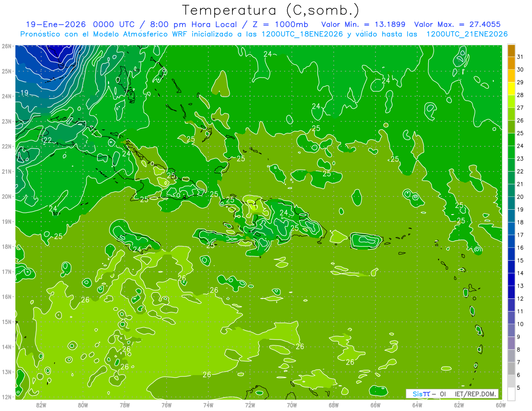
Task: Select the light gray swatch between 5 and 6
Action: tap(511, 381)
